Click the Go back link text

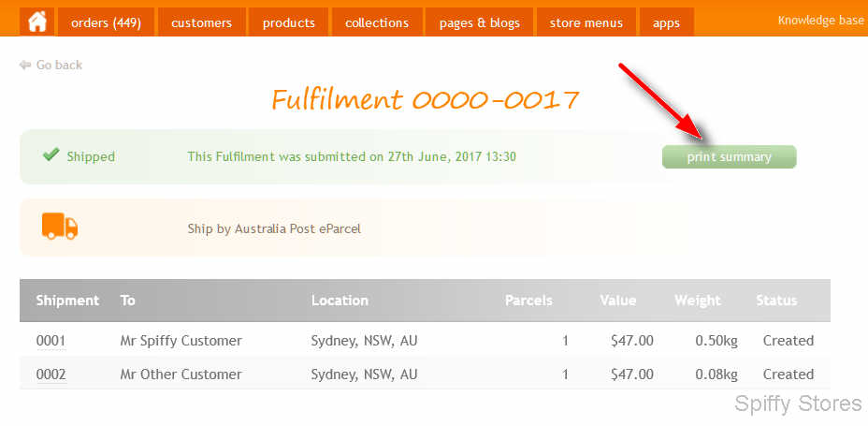coord(59,66)
